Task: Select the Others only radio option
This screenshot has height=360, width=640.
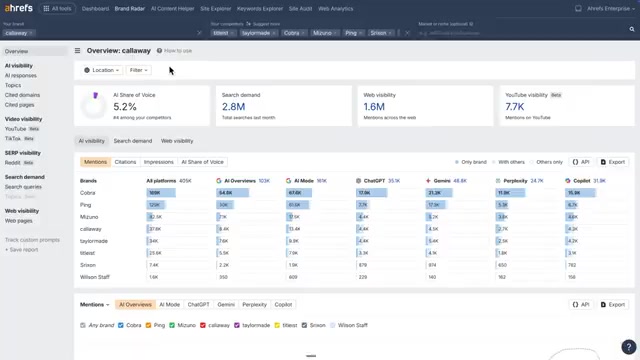Action: click(x=531, y=162)
